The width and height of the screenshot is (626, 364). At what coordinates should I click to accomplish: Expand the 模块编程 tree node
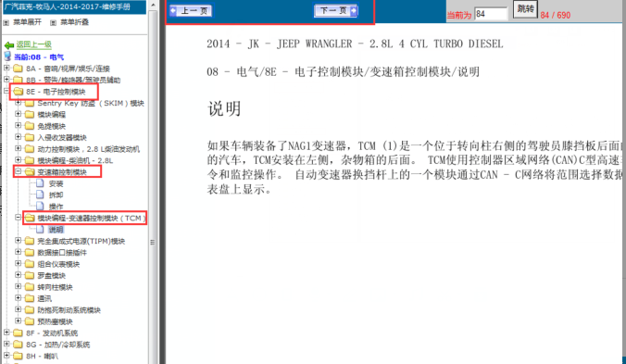click(x=18, y=114)
